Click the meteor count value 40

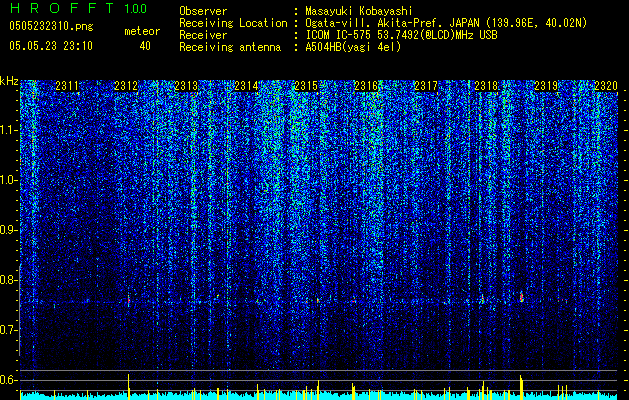[145, 46]
